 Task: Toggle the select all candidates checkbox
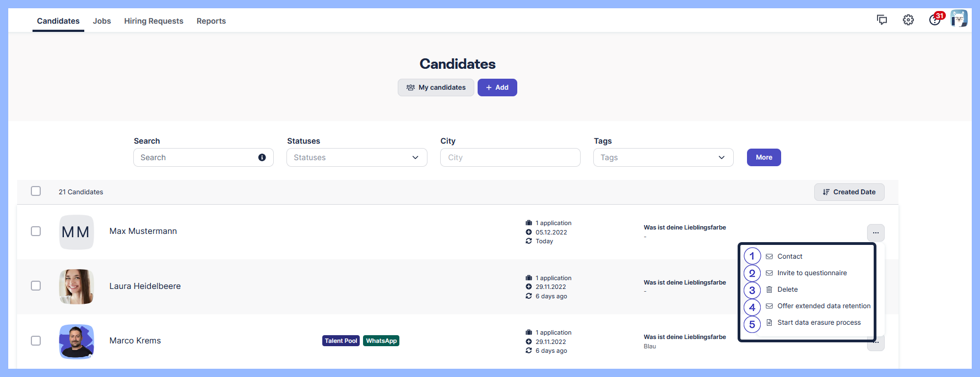[x=36, y=192]
